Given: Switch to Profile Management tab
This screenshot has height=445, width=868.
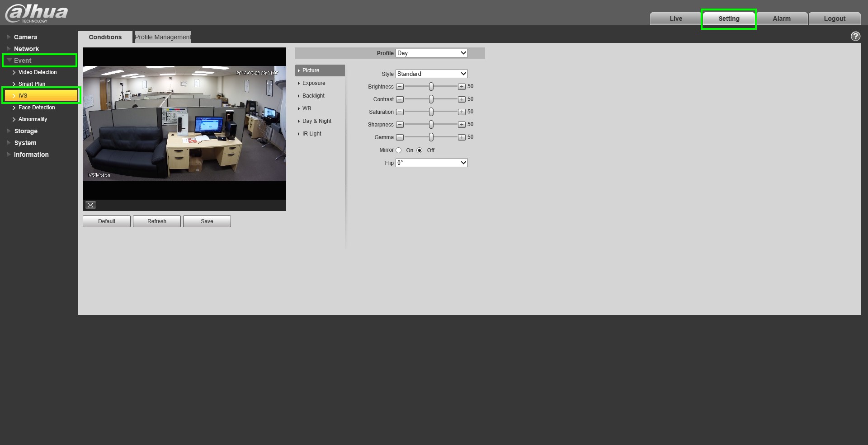Looking at the screenshot, I should tap(163, 37).
